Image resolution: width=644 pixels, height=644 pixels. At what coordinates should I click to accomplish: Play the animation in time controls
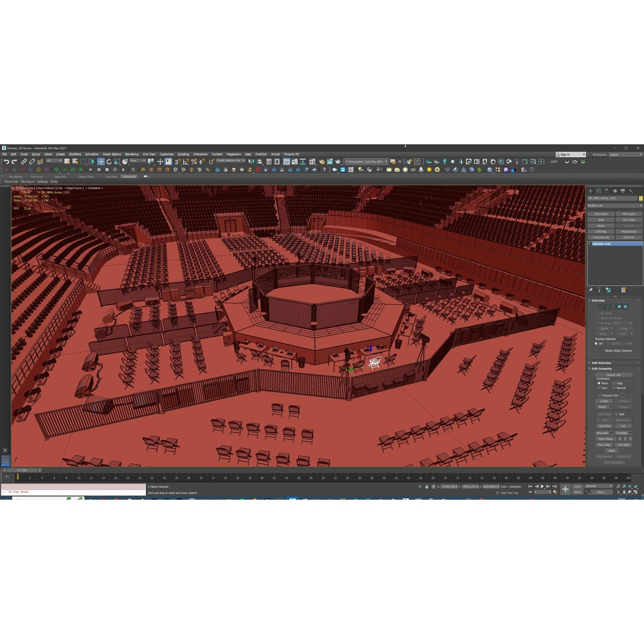[543, 487]
